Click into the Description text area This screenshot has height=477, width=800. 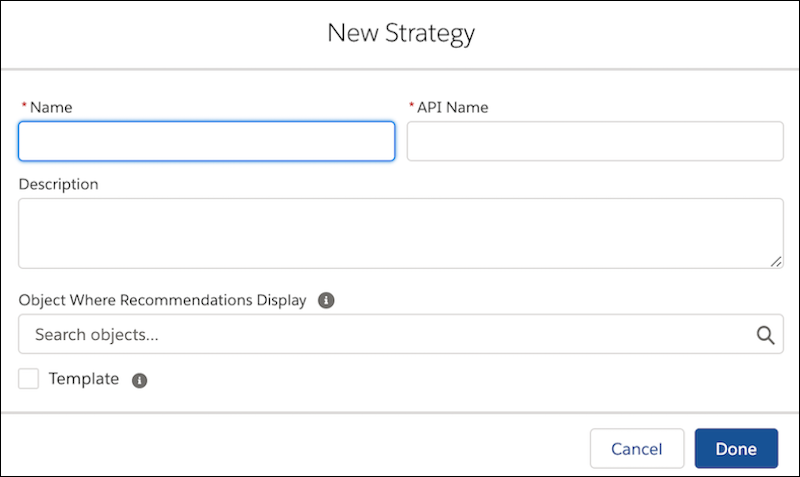pos(401,233)
